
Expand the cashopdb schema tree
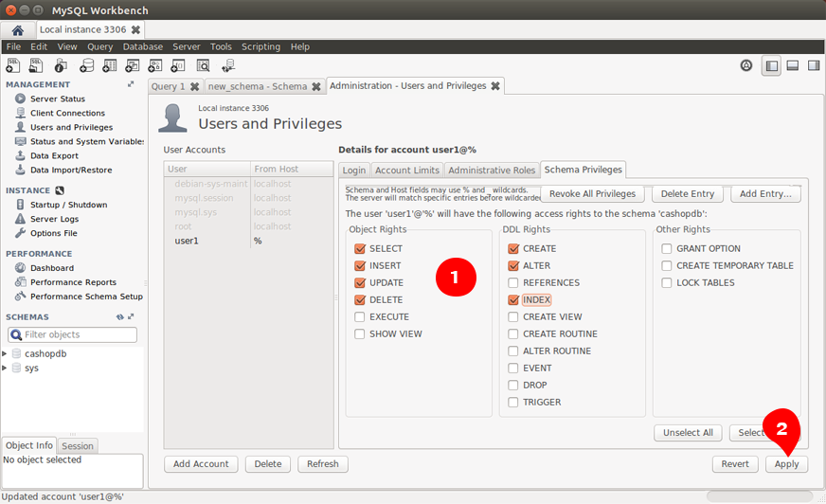coord(5,353)
